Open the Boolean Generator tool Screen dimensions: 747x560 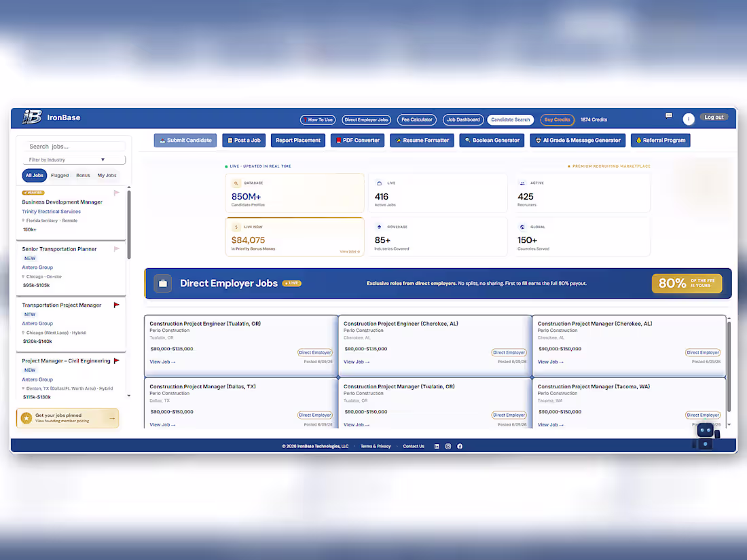492,141
